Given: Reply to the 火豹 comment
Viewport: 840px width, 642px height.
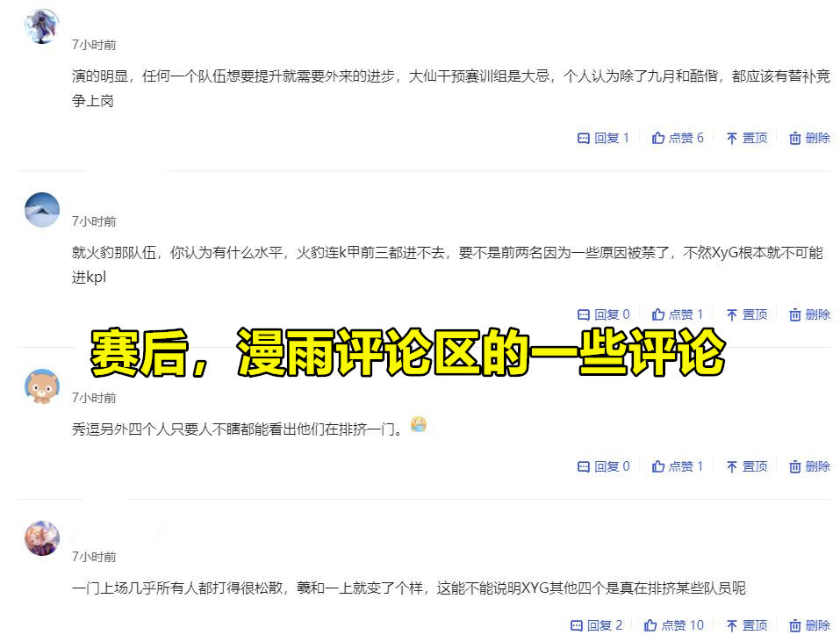Looking at the screenshot, I should coord(603,314).
